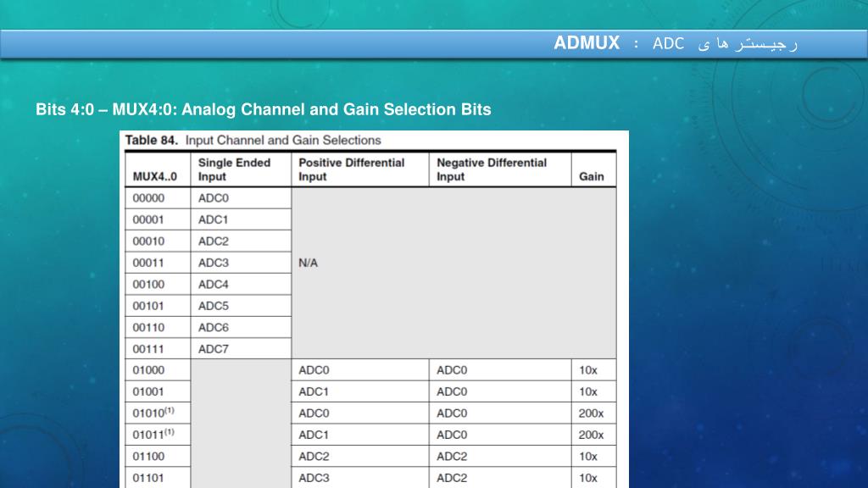868x488 pixels.
Task: Click the 'Table 84.' caption label
Action: coord(151,140)
